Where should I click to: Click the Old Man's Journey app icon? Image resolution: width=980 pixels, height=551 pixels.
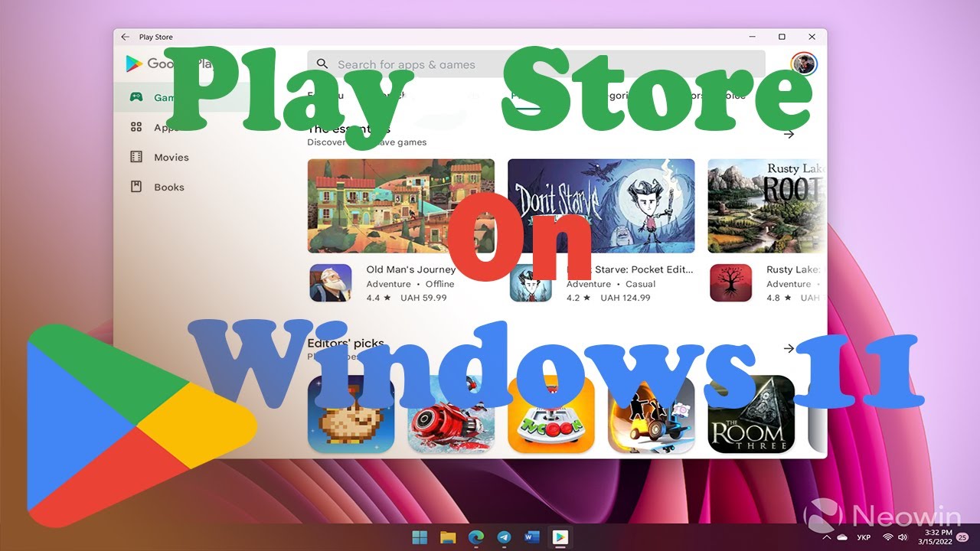[x=330, y=283]
